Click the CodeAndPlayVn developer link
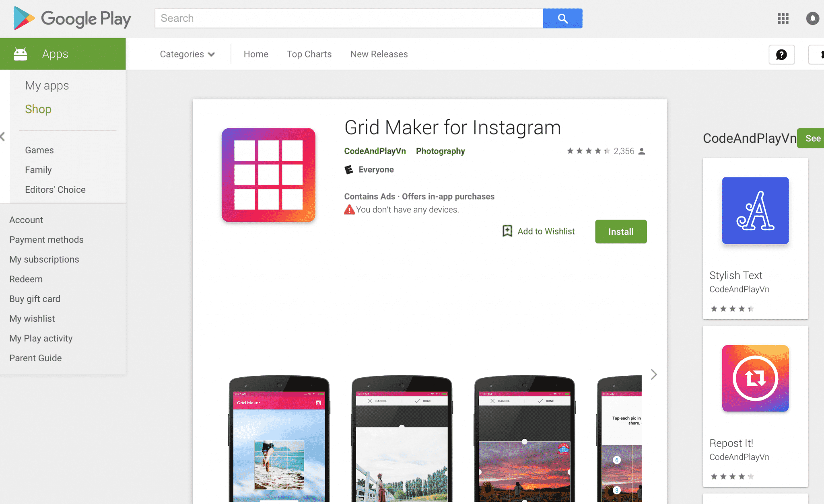The height and width of the screenshot is (504, 824). click(375, 151)
